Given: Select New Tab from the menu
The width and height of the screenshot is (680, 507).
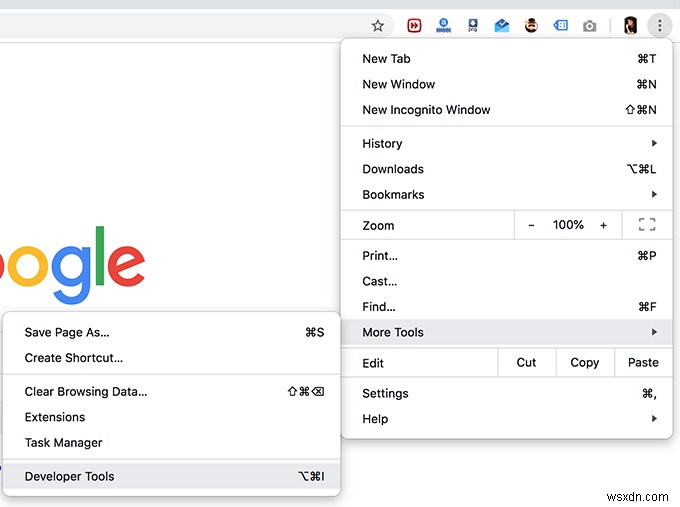Looking at the screenshot, I should (x=507, y=59).
